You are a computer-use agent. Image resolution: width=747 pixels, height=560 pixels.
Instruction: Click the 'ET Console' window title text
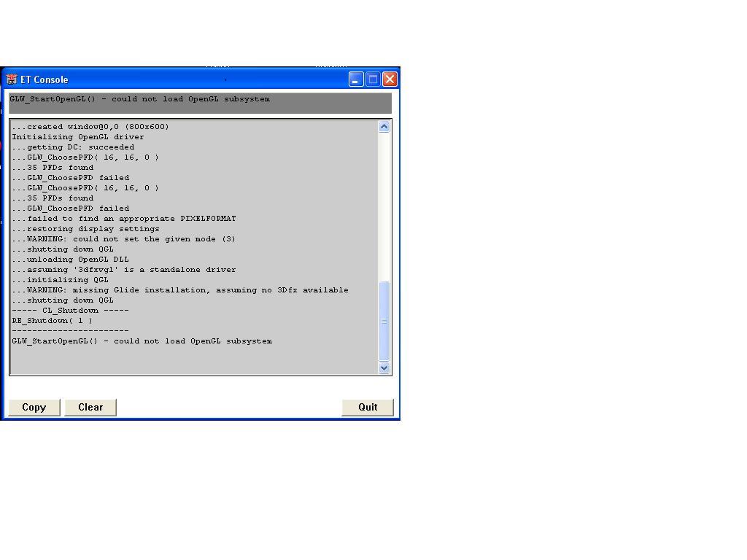point(44,79)
